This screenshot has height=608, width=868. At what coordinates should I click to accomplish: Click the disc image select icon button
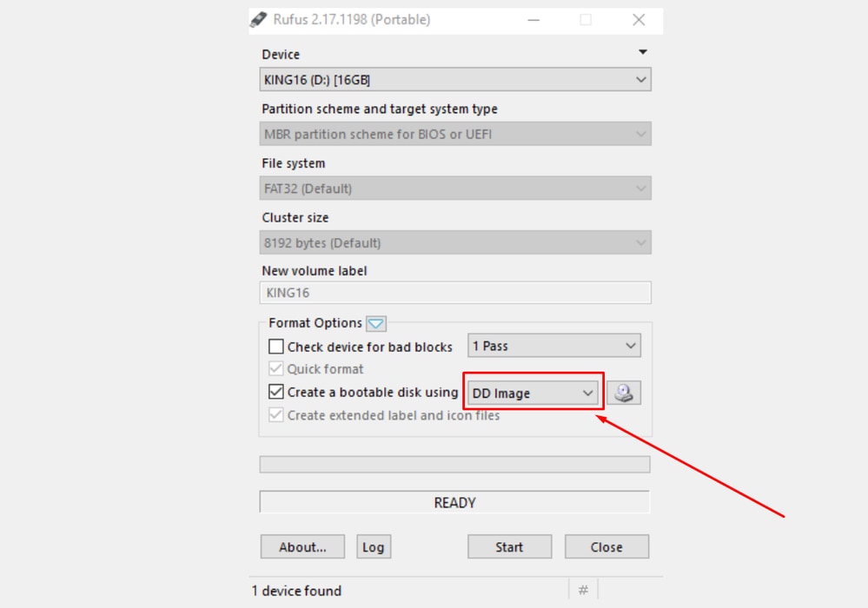click(624, 393)
